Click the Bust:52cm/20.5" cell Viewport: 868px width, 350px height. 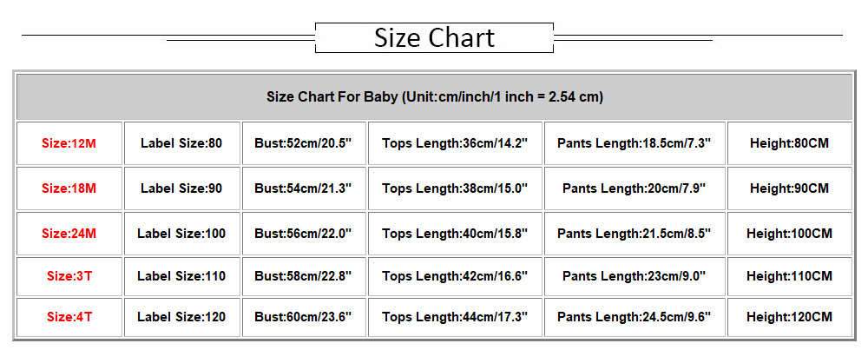coord(304,143)
